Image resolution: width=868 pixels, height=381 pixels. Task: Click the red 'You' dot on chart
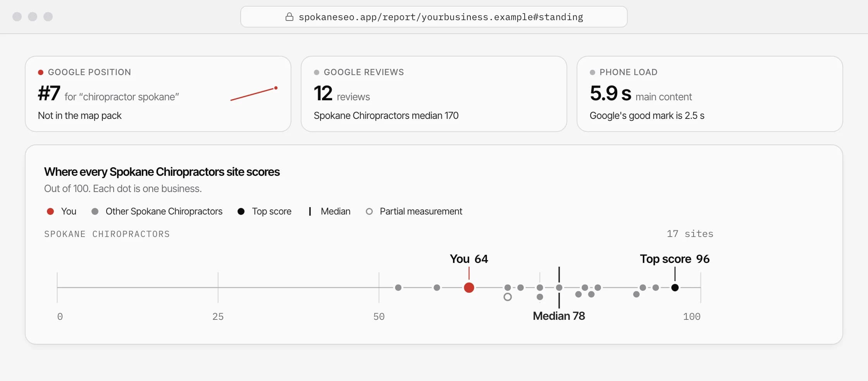coord(469,288)
